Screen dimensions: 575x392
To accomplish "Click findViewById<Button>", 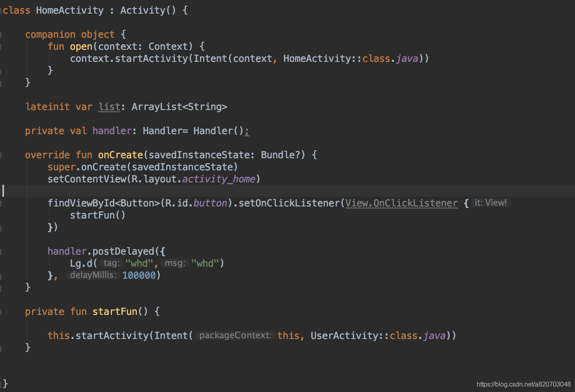I will click(x=104, y=203).
